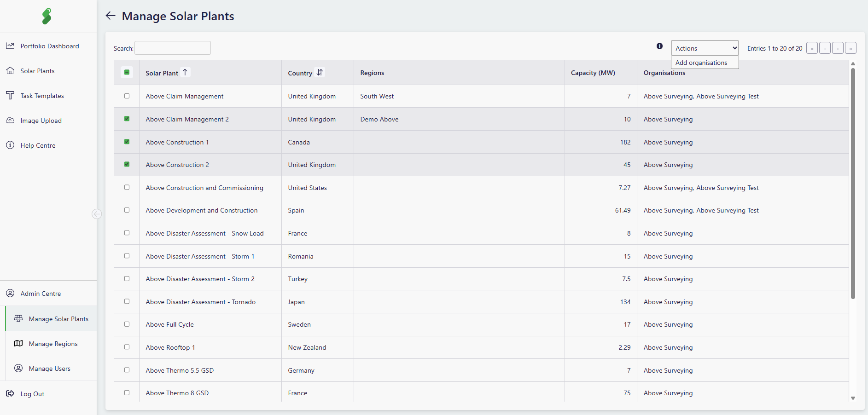Click the table's vertical scrollbar thumb
Screen dimensions: 868x415
[853, 184]
